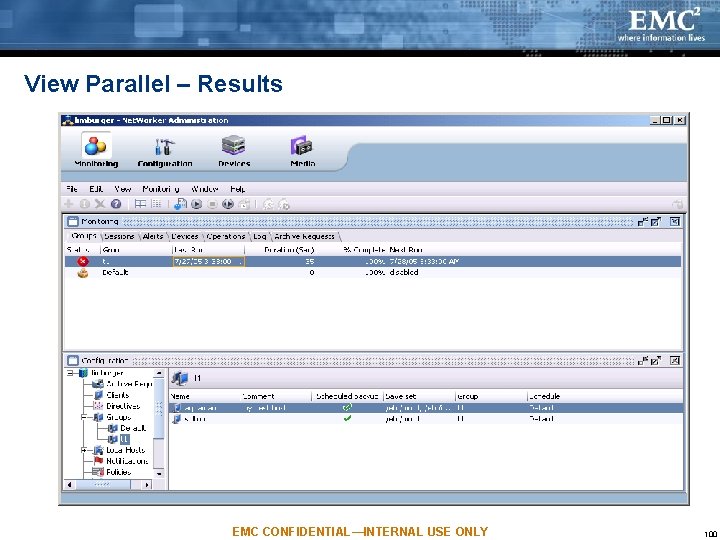Select the Default group tree item
This screenshot has height=540, width=720.
[132, 428]
